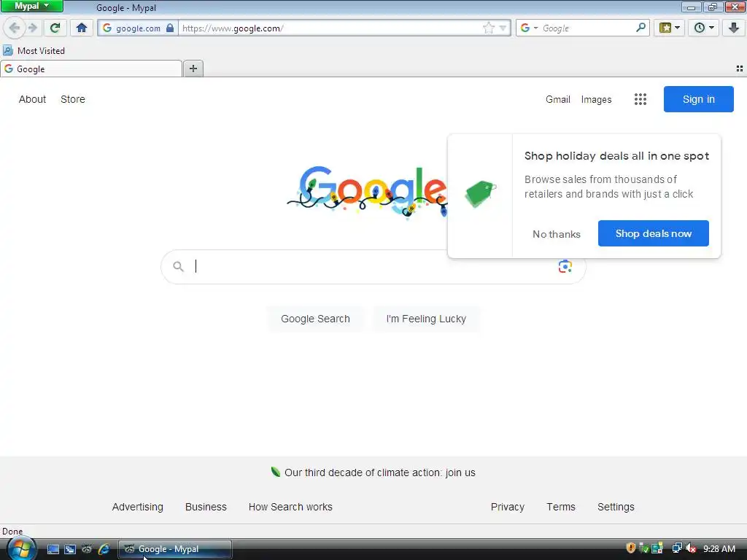Open the Mypal application menu
Screen dimensions: 747x560
click(32, 6)
